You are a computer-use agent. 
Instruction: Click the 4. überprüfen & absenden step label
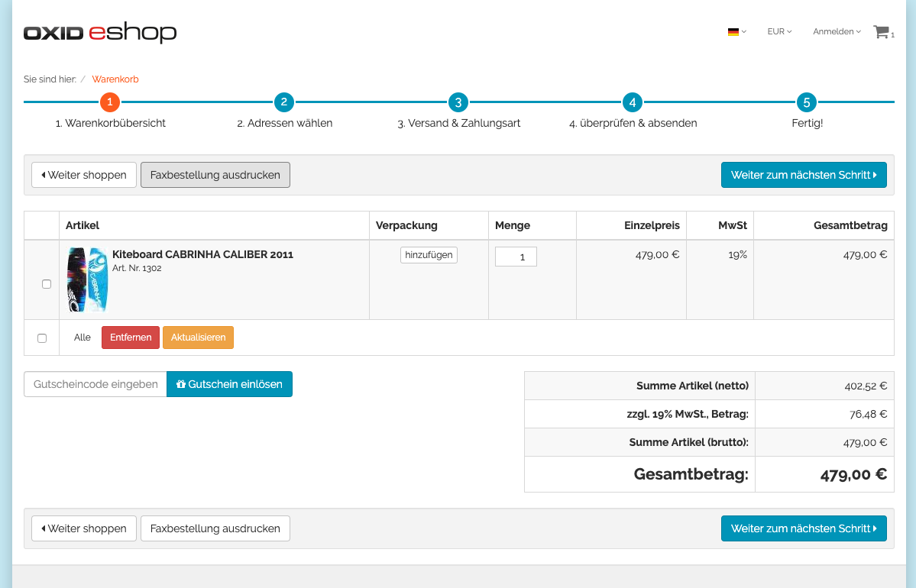coord(633,123)
